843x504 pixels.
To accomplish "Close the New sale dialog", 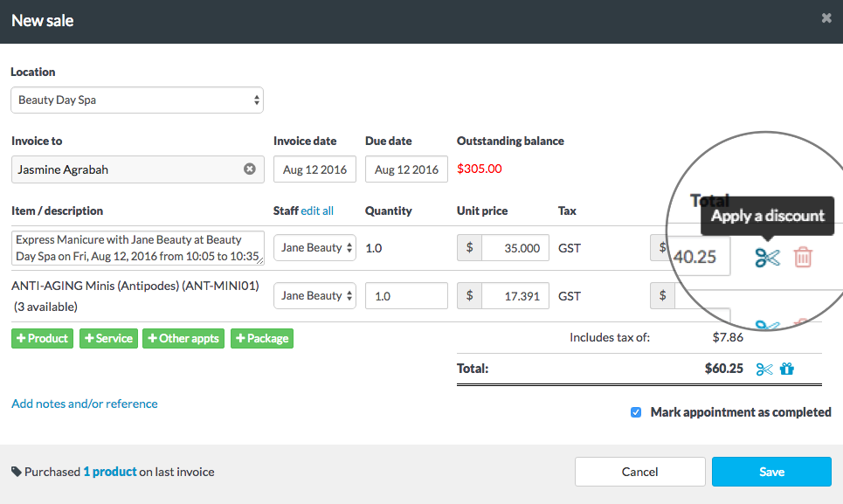I will pyautogui.click(x=828, y=17).
